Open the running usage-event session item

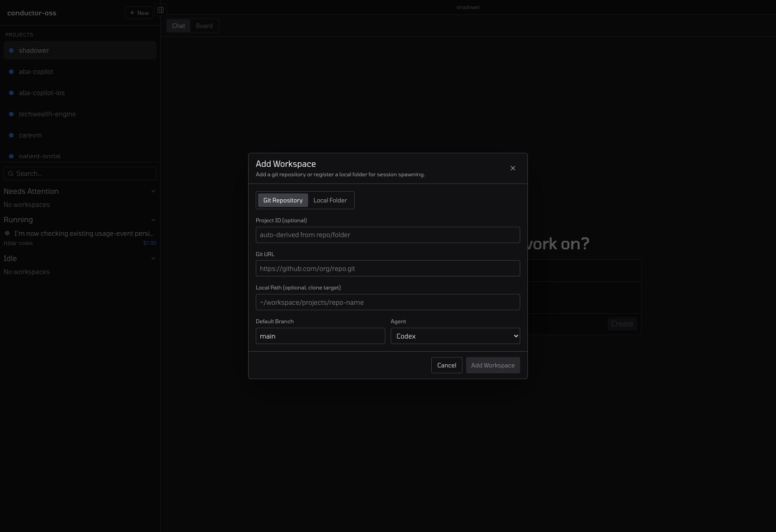(80, 238)
